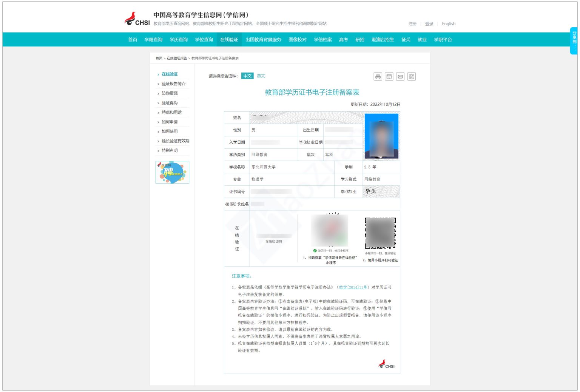Image resolution: width=580 pixels, height=392 pixels.
Task: Switch the site to English
Action: [448, 23]
